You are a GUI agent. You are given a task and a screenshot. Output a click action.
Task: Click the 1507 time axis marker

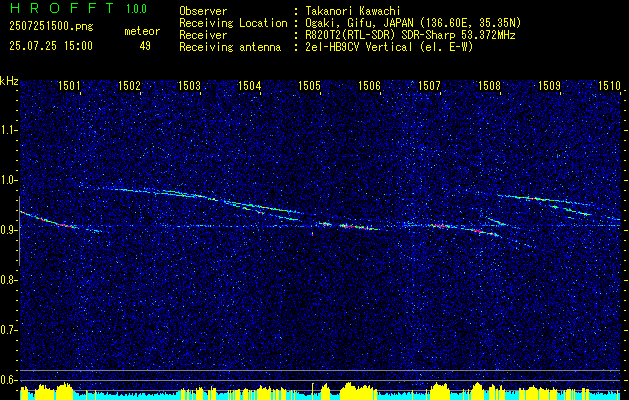click(x=429, y=85)
